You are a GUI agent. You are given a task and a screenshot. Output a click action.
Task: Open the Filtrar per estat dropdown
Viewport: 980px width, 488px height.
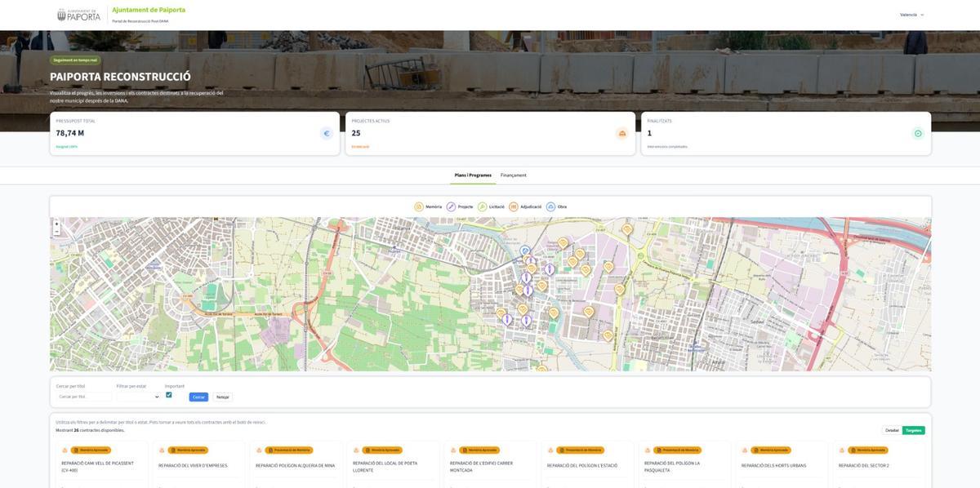(x=136, y=395)
